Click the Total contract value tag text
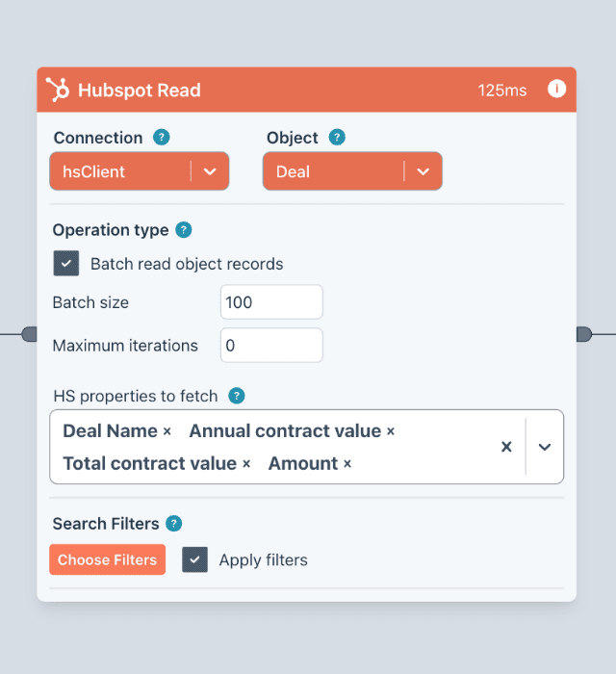 (x=149, y=464)
